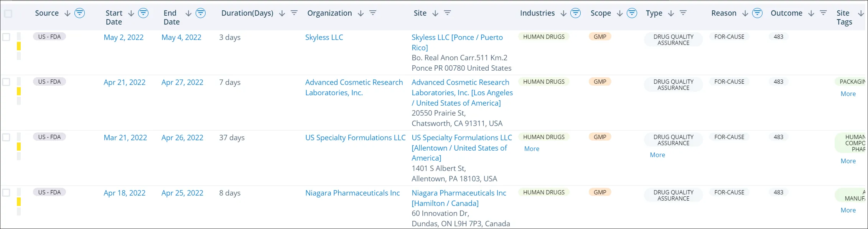This screenshot has width=868, height=229.
Task: Expand More site tags for Advanced Cosmetic row
Action: [x=848, y=93]
